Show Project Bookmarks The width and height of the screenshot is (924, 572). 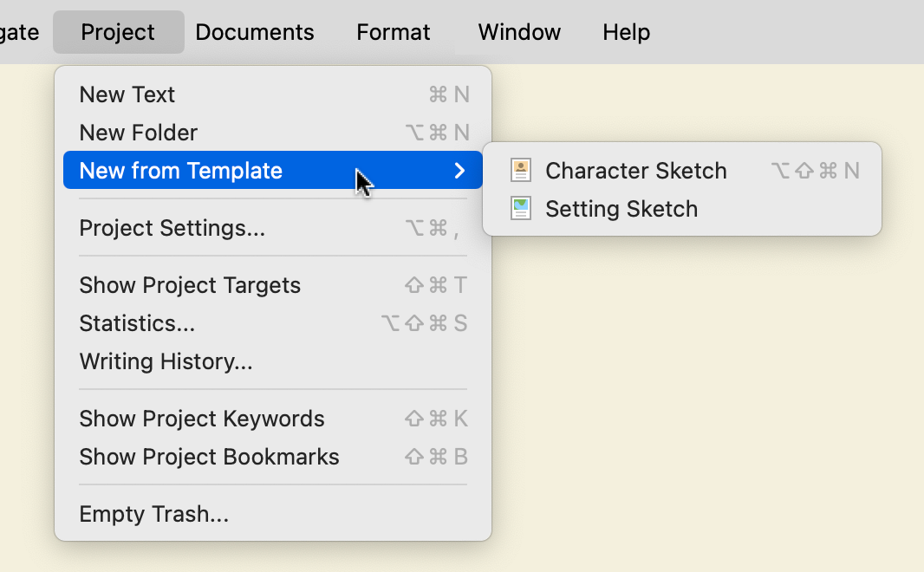209,457
